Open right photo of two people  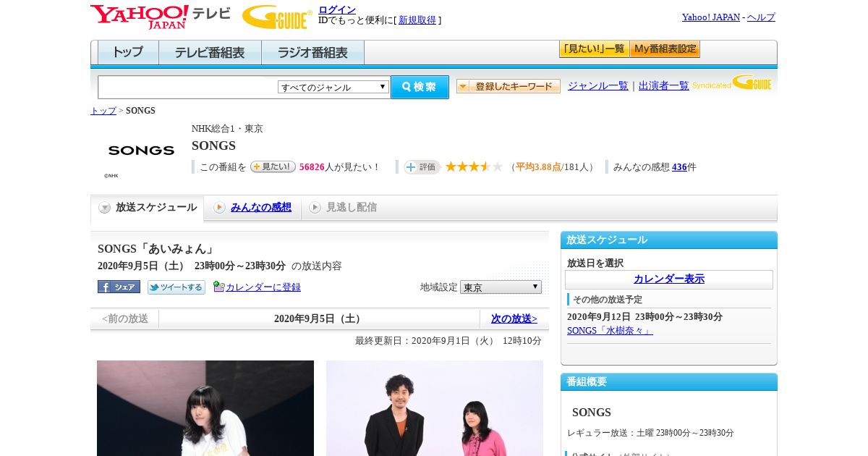(x=435, y=408)
